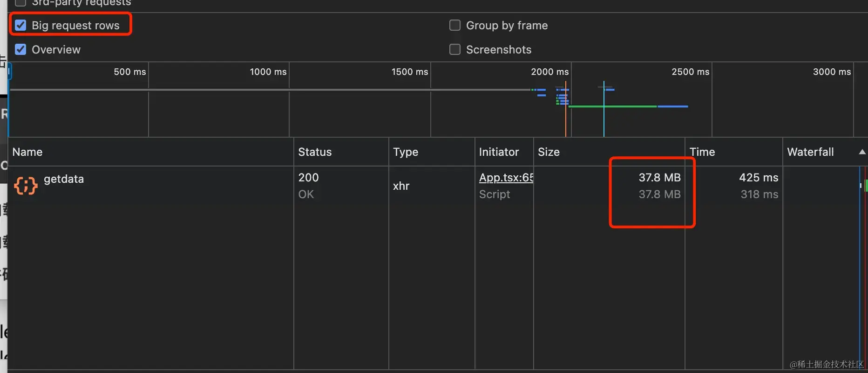The height and width of the screenshot is (373, 868).
Task: Enable the Screenshots checkbox
Action: coord(455,49)
